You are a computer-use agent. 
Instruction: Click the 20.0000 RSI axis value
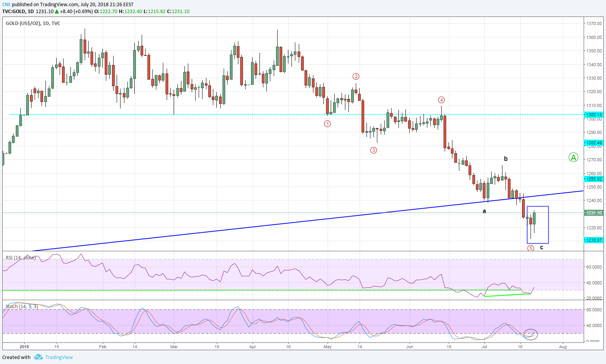point(594,298)
